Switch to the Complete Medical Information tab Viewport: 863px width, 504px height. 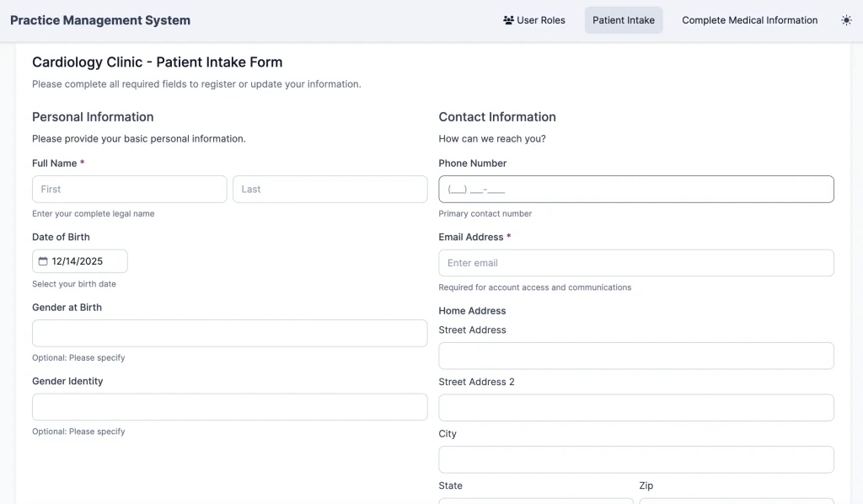pyautogui.click(x=749, y=19)
